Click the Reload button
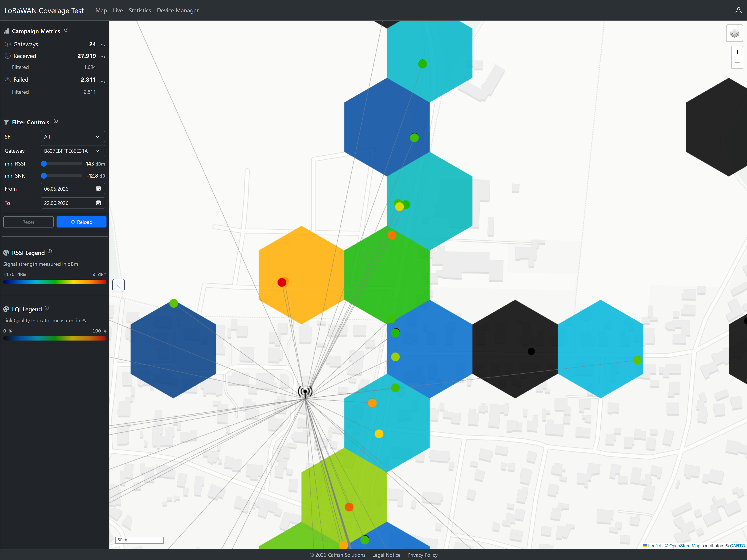Screen dimensions: 747x560 [81, 222]
